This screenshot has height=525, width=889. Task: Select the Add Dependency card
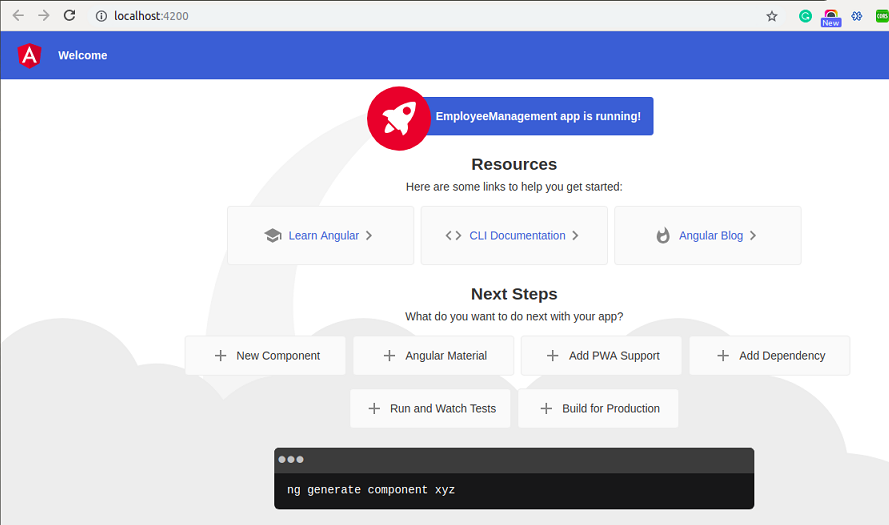click(x=770, y=355)
